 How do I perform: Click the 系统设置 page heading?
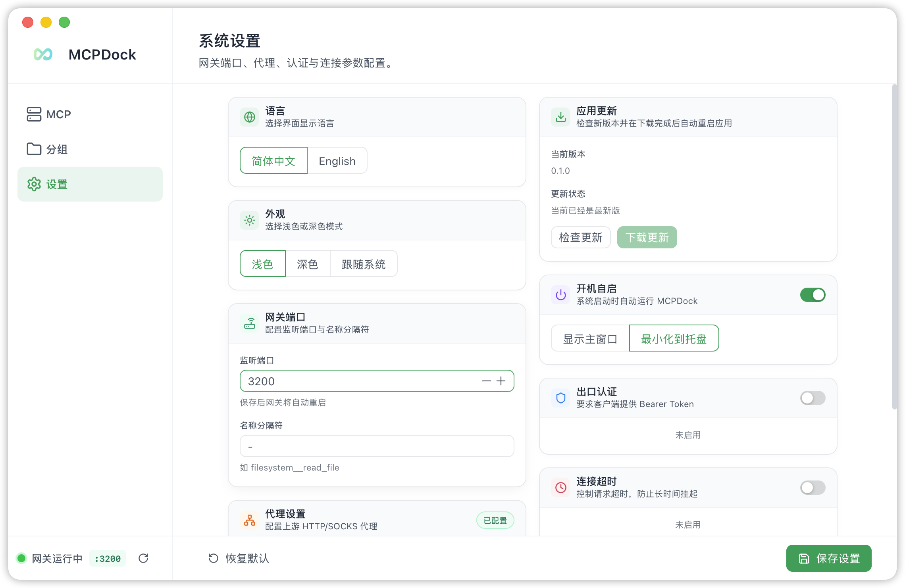(229, 41)
